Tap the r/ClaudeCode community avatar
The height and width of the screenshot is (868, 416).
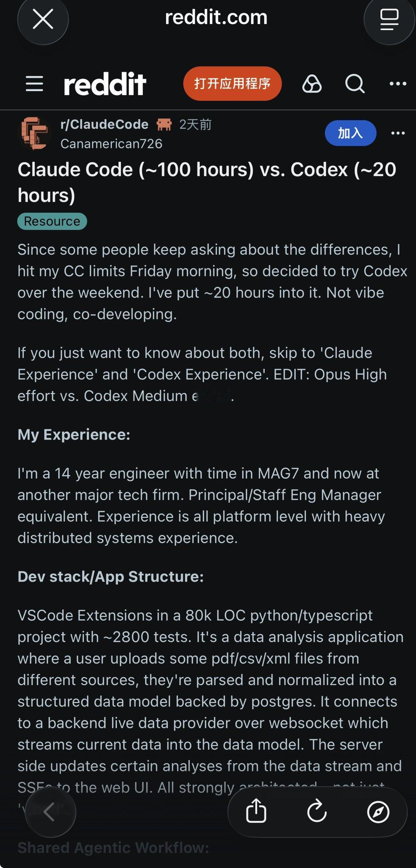(35, 133)
